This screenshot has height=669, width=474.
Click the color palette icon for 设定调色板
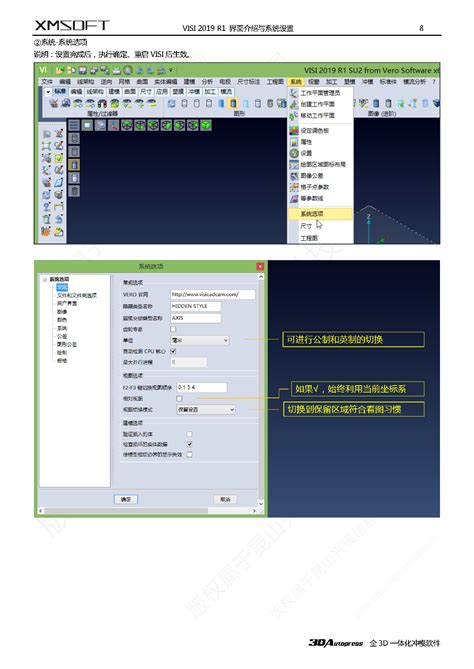[x=294, y=130]
